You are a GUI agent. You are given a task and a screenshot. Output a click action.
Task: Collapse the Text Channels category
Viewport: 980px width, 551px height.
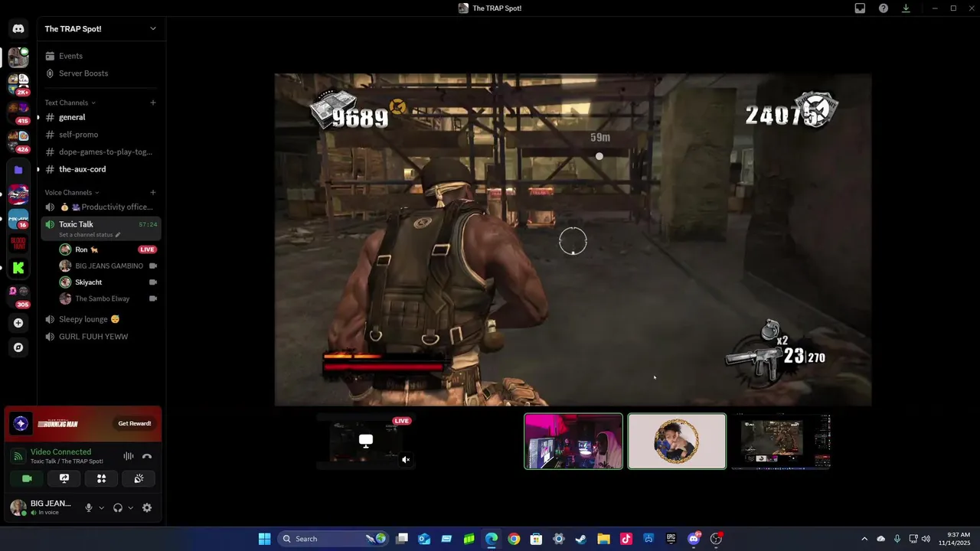pos(70,103)
